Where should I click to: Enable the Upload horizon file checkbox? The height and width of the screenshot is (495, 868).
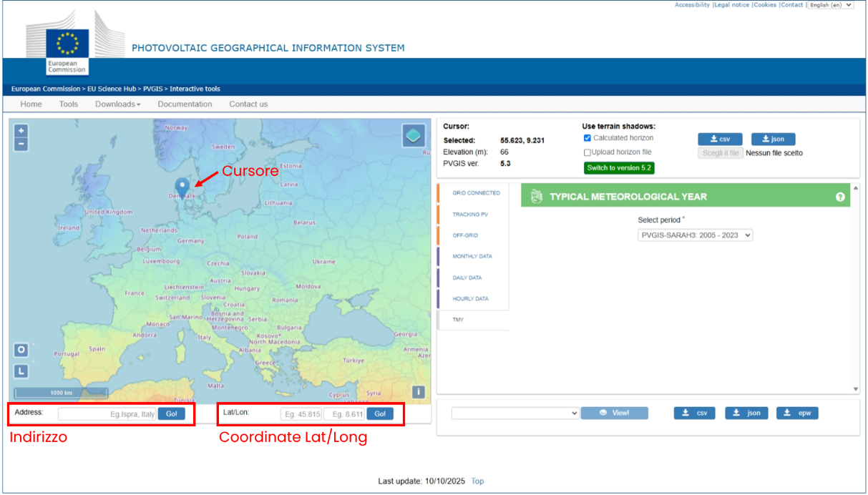[587, 152]
